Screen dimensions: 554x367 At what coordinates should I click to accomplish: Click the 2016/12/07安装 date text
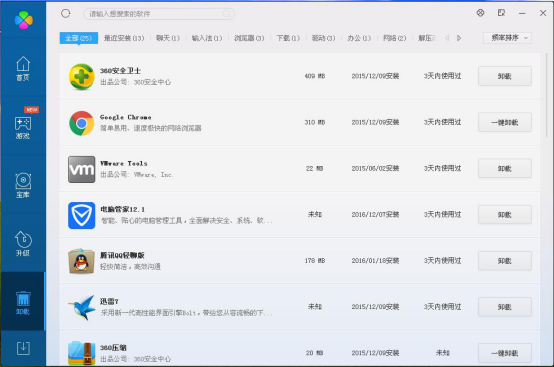[375, 214]
